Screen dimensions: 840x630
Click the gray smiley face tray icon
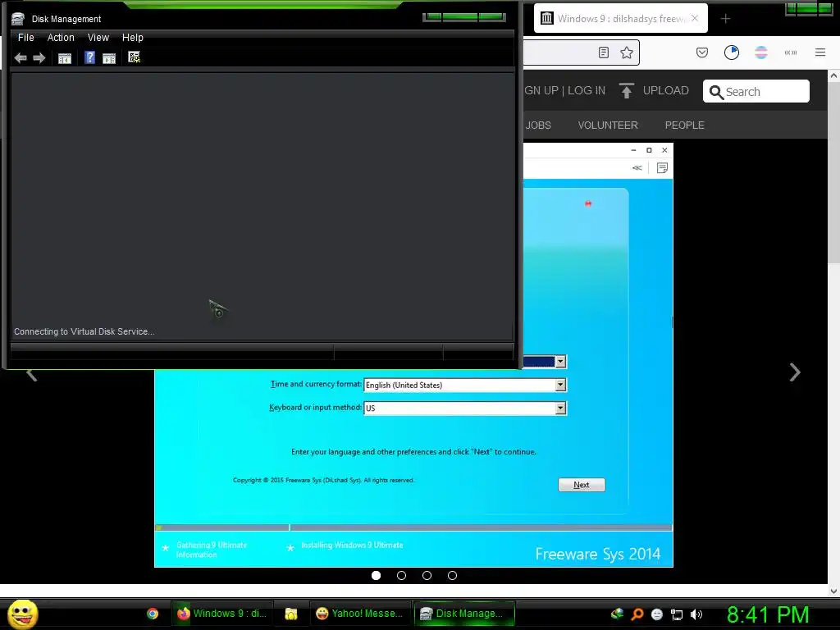point(657,614)
